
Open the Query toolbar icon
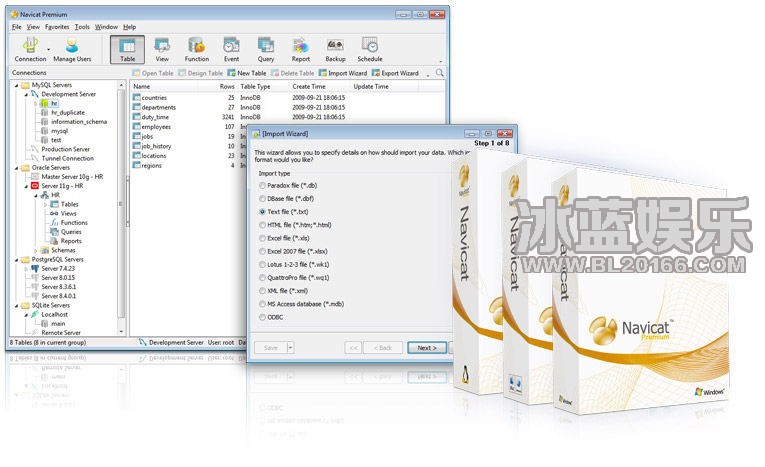[266, 49]
